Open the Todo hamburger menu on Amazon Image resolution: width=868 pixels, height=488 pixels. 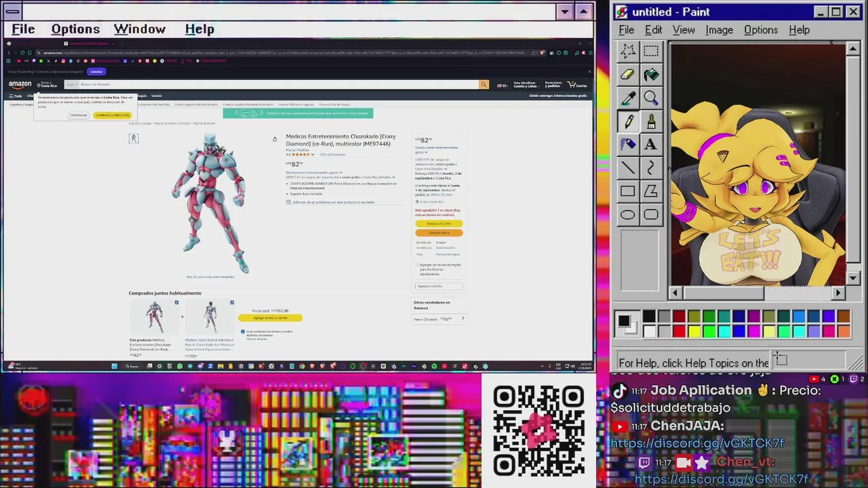(x=15, y=96)
